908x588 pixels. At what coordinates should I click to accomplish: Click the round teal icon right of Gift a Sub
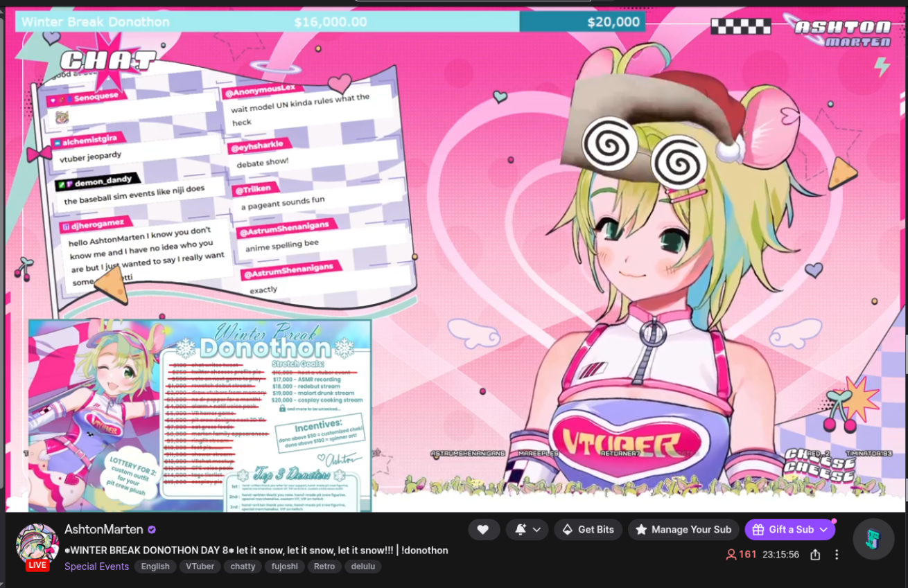873,539
